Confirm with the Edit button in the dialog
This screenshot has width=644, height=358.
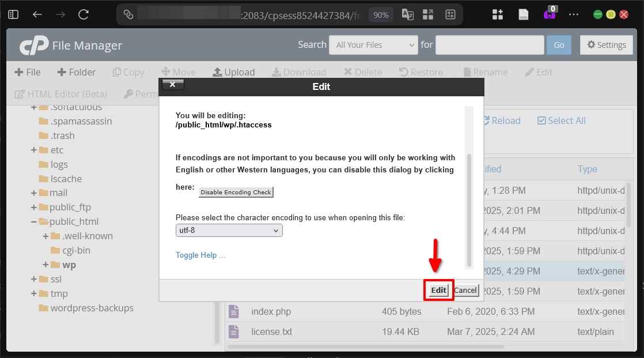438,290
